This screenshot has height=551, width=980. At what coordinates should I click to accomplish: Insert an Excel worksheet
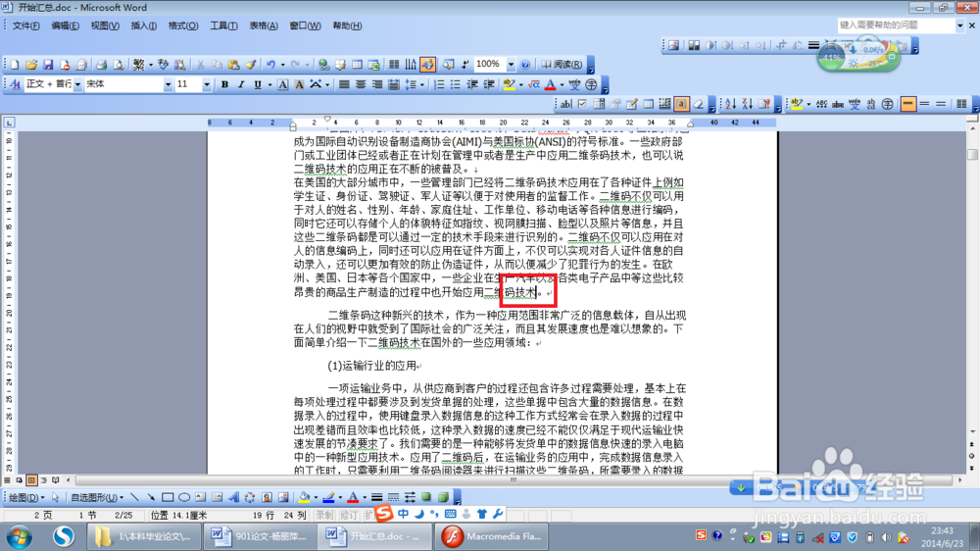(x=373, y=65)
